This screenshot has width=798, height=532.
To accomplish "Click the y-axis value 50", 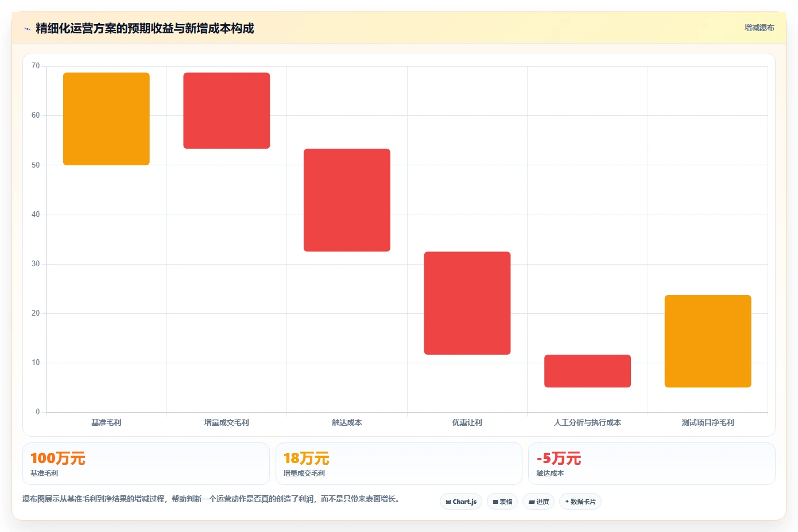I will pyautogui.click(x=36, y=165).
